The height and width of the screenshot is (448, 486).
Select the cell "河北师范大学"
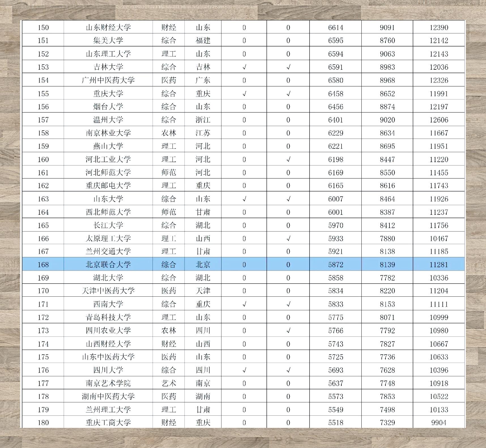pos(108,173)
